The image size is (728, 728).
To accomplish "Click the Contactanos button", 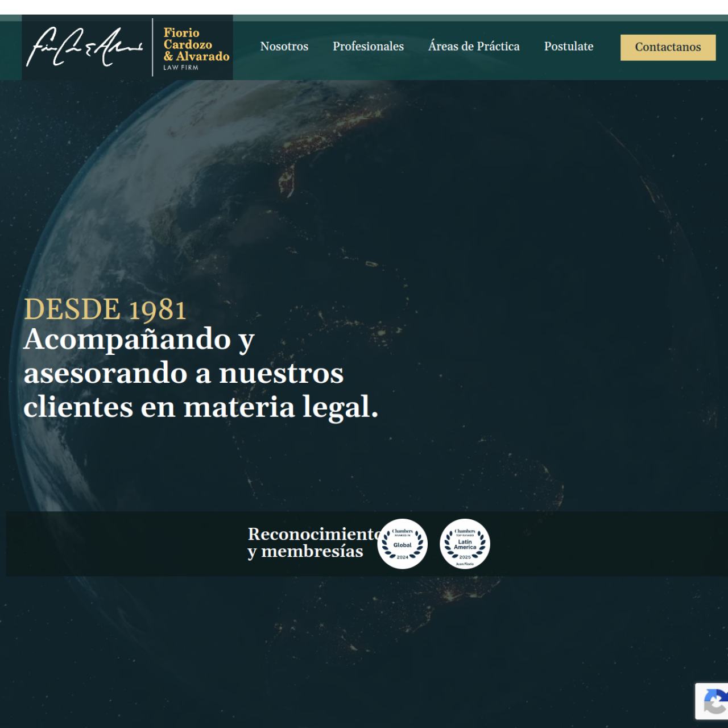I will (668, 47).
